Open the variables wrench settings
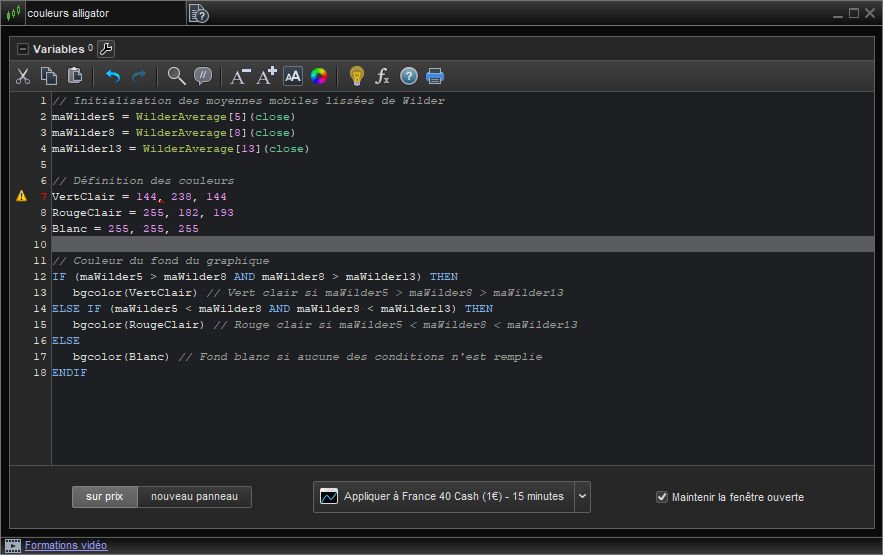Screen dimensions: 883x555 coord(106,49)
